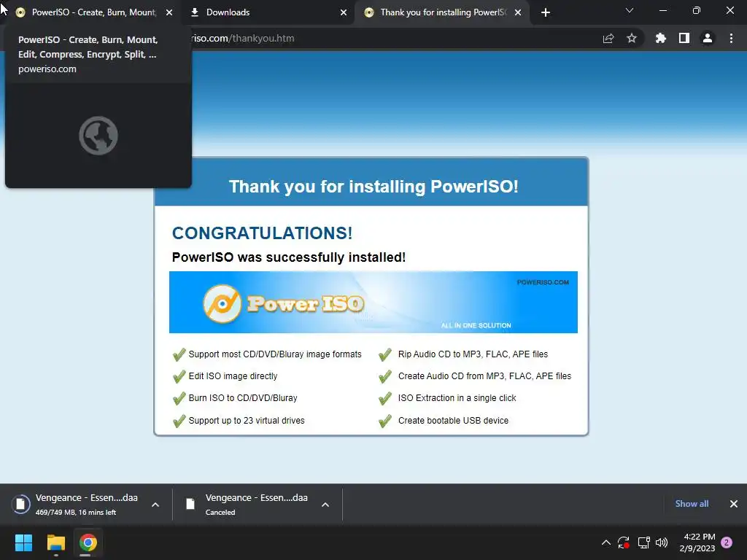Close the Thank you for installing PowerISO tab

(518, 12)
